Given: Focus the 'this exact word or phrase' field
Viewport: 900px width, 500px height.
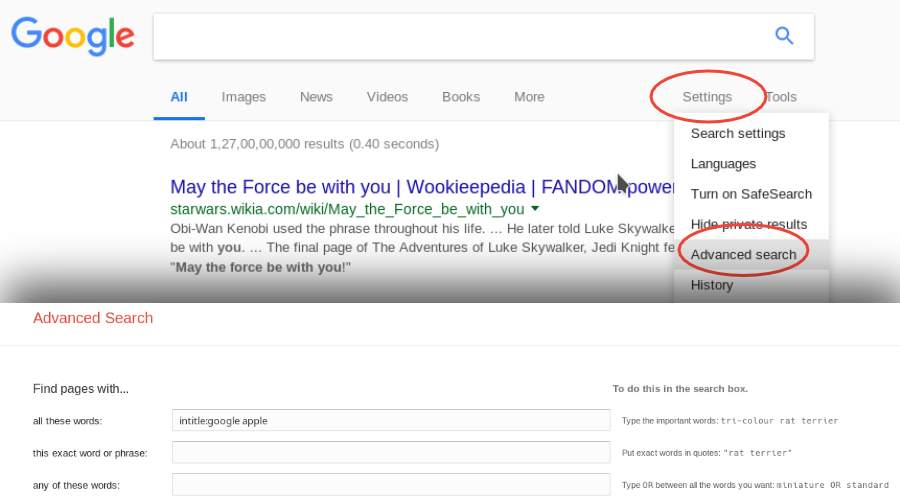Looking at the screenshot, I should [x=391, y=452].
